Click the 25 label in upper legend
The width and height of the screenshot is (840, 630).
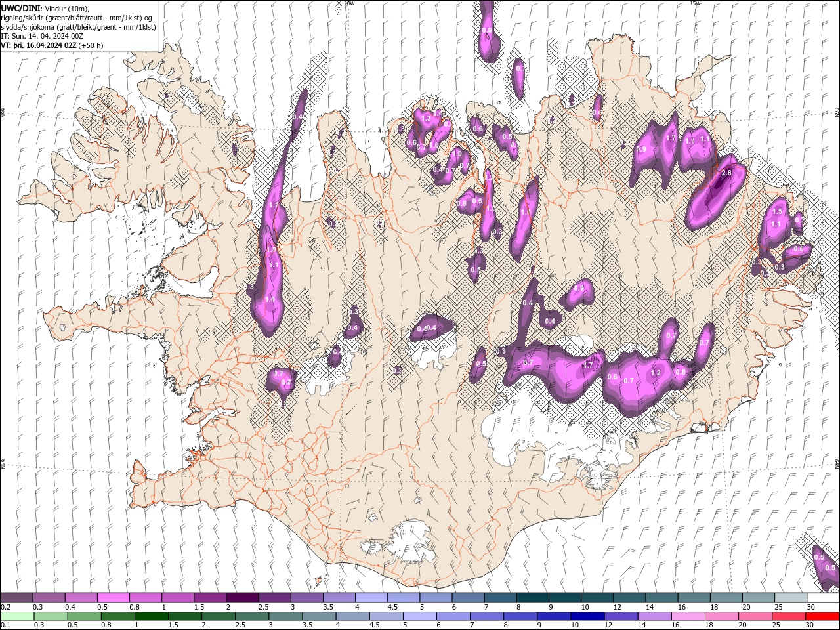click(779, 607)
